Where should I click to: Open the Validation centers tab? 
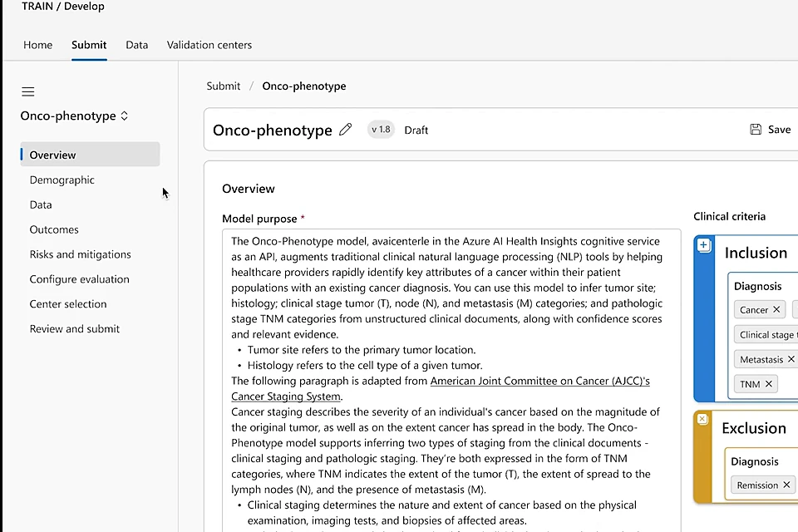click(209, 45)
